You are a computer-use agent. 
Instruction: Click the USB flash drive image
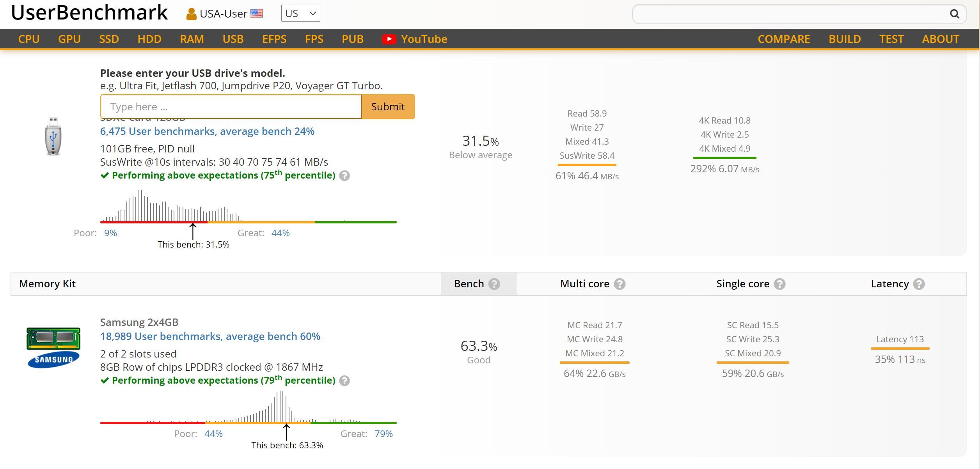(x=53, y=136)
